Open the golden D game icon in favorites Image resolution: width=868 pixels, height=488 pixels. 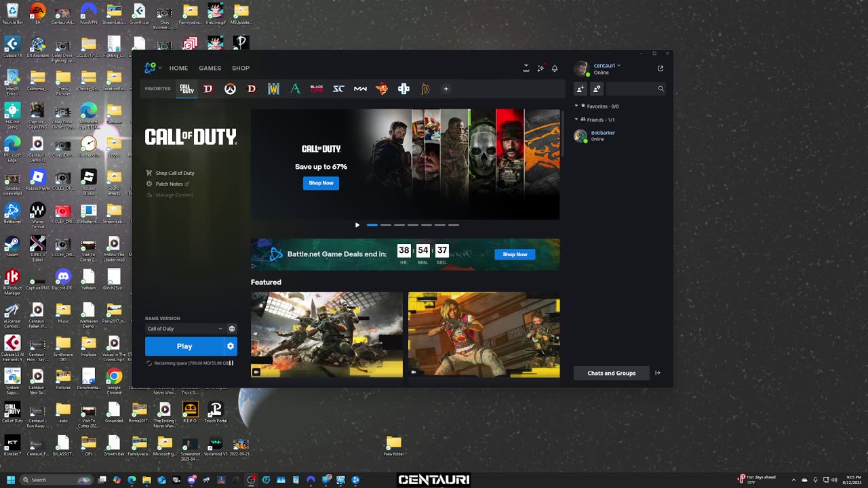tap(425, 89)
